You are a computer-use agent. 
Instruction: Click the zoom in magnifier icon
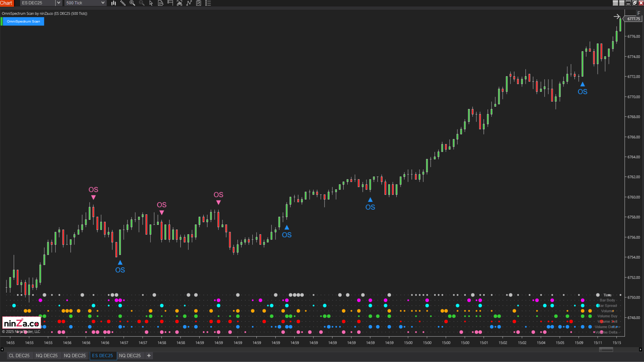pyautogui.click(x=132, y=3)
